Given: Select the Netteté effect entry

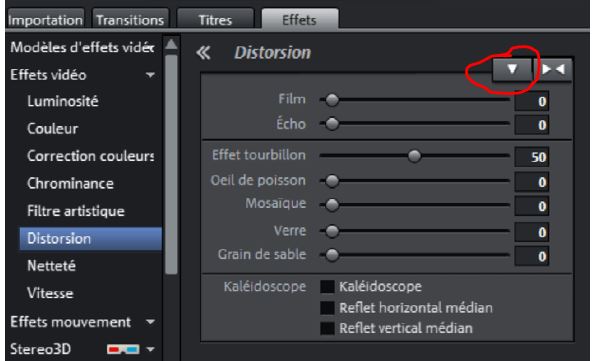Looking at the screenshot, I should [x=51, y=266].
